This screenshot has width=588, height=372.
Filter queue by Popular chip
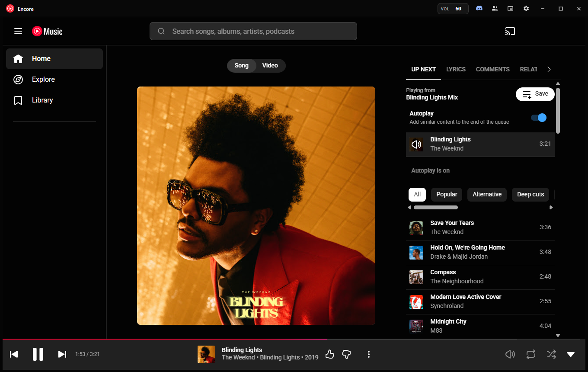447,194
